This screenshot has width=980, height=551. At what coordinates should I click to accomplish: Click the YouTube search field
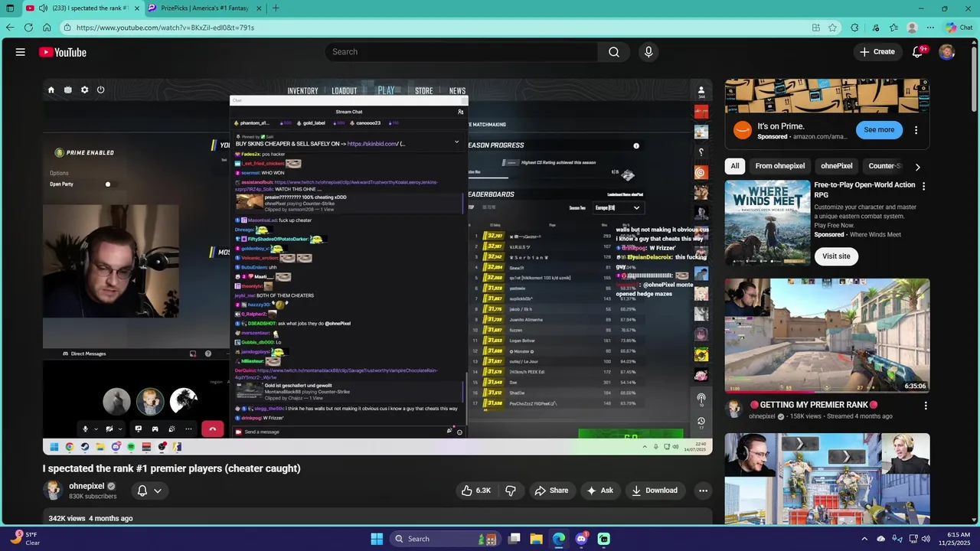(462, 52)
